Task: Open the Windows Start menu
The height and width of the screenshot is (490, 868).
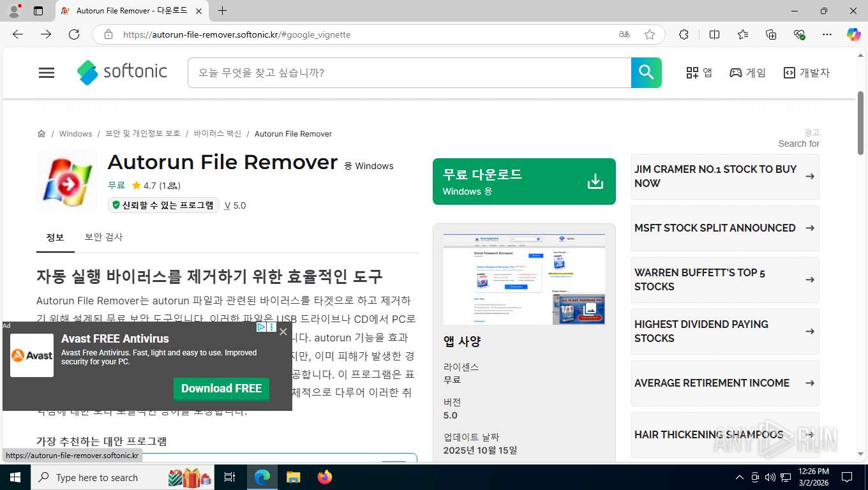Action: pos(15,477)
